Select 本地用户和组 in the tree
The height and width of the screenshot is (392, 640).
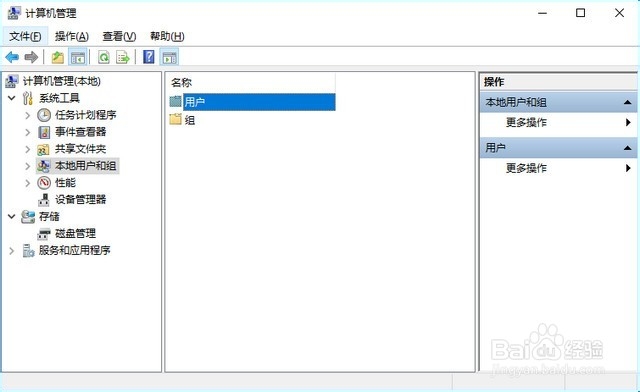point(86,166)
